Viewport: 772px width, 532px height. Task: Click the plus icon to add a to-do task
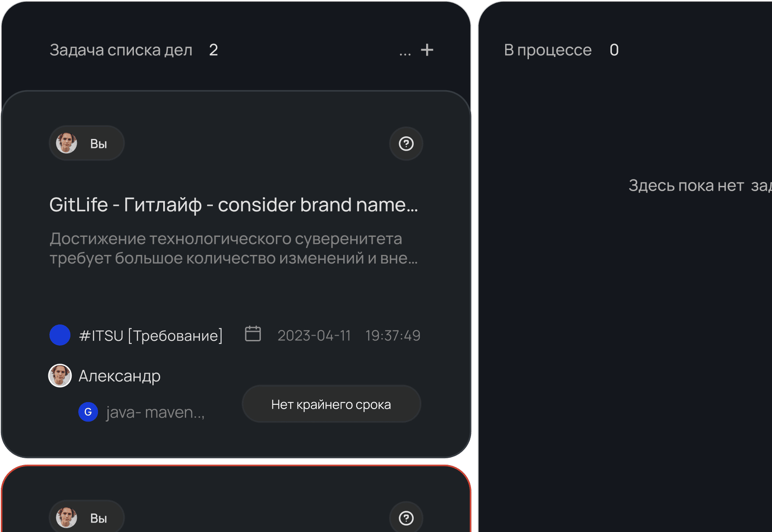[x=427, y=50]
